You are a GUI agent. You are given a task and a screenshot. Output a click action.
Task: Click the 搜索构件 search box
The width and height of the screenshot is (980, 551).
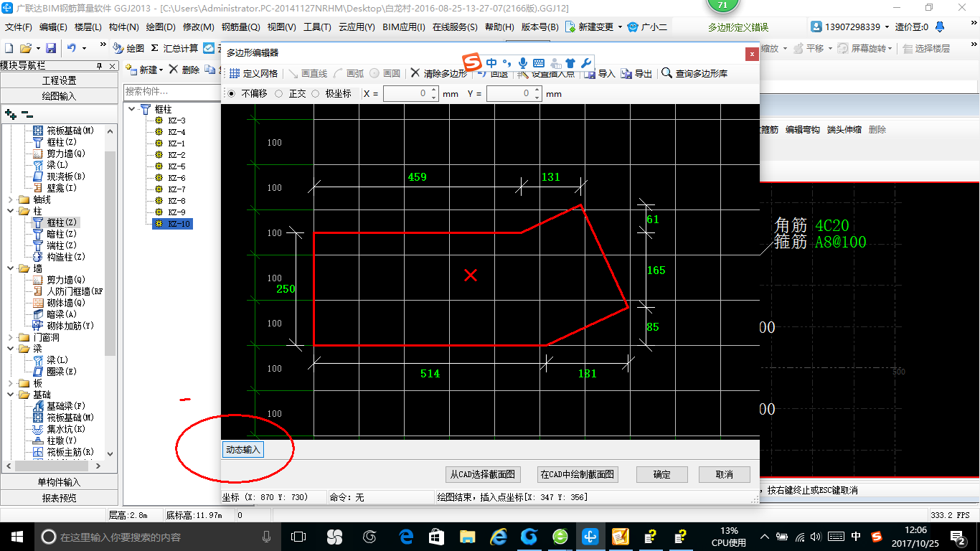tap(171, 91)
